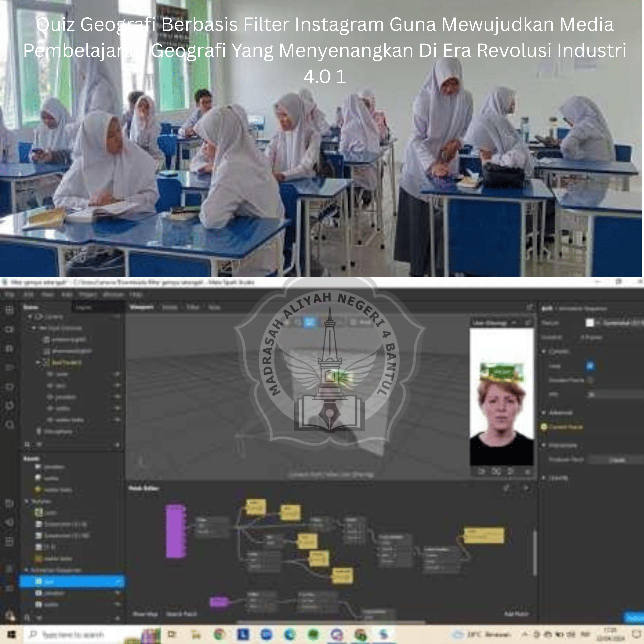This screenshot has height=644, width=644.
Task: Click the magnifier icon in the left toolbar
Action: click(x=9, y=425)
